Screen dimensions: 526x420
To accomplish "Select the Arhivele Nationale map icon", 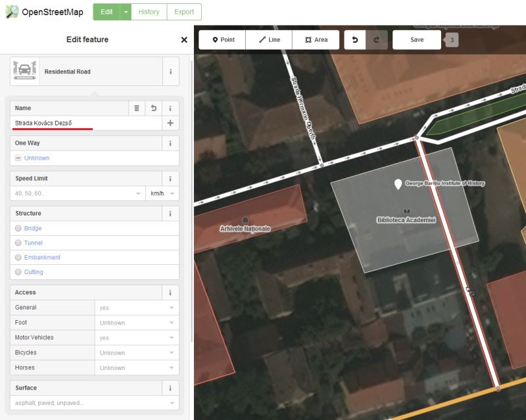I will pos(245,220).
